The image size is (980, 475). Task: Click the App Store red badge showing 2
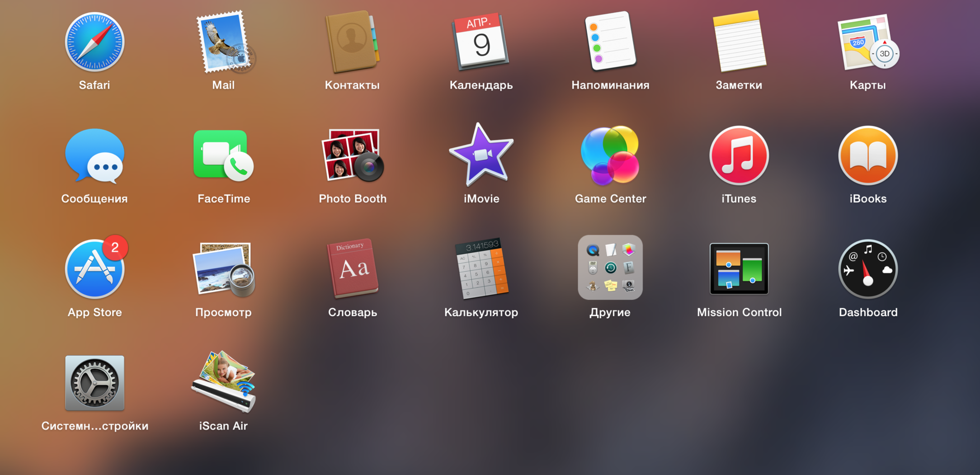click(x=115, y=248)
